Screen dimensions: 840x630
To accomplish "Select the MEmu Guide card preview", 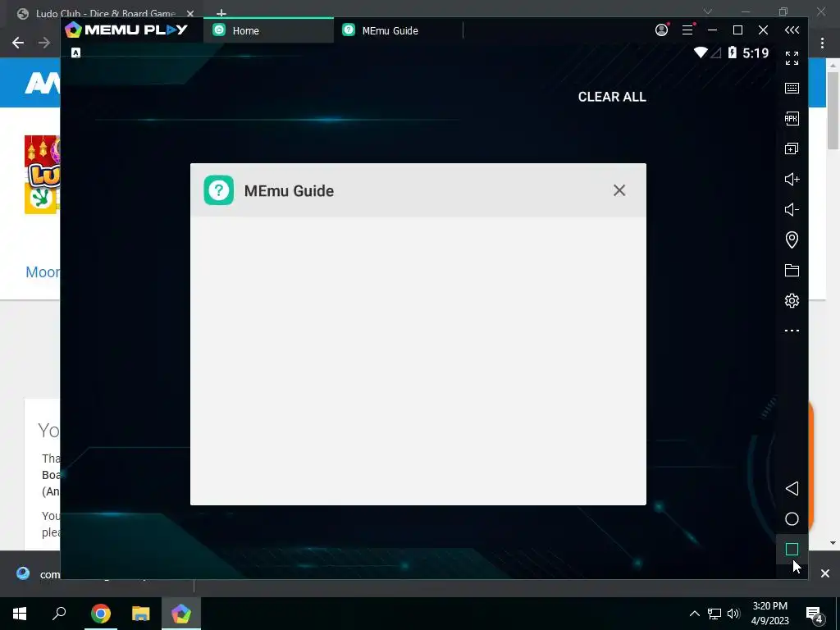I will pyautogui.click(x=418, y=361).
